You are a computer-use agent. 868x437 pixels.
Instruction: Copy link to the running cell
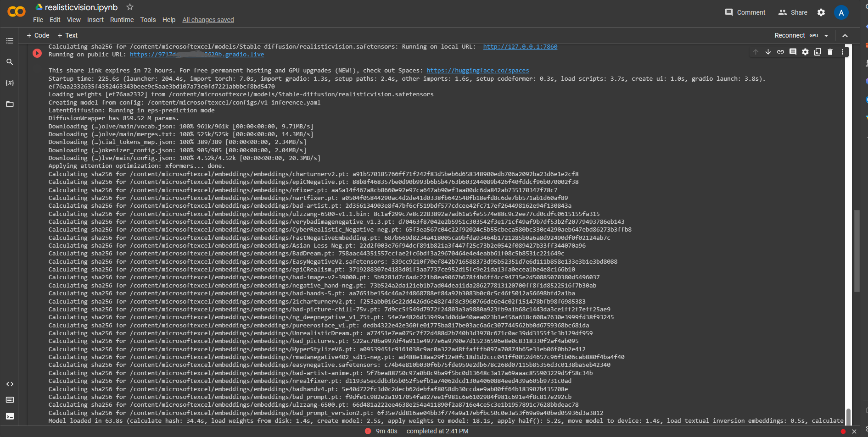(x=780, y=52)
